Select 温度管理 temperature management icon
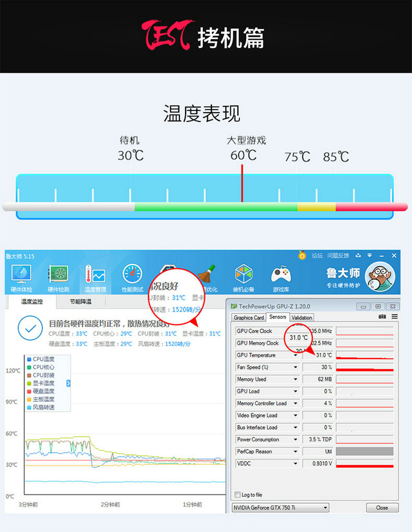Image resolution: width=412 pixels, height=532 pixels. (x=95, y=278)
